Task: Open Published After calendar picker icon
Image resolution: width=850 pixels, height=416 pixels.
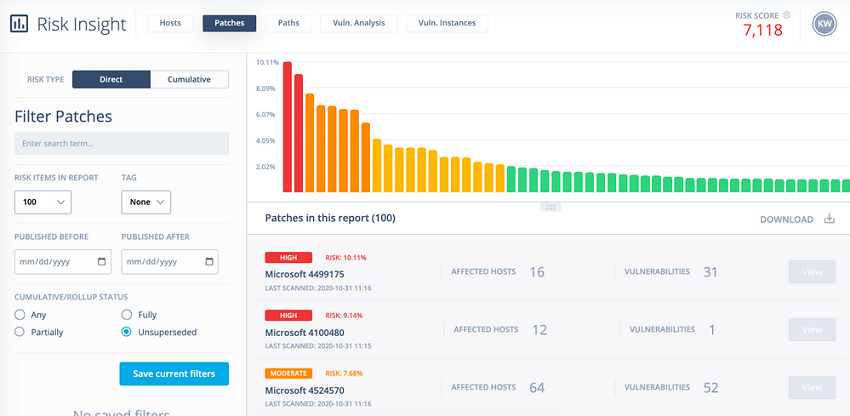Action: 209,261
